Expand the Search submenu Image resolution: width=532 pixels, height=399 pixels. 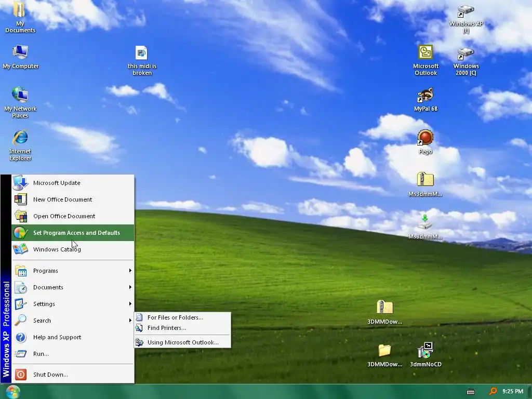point(73,321)
